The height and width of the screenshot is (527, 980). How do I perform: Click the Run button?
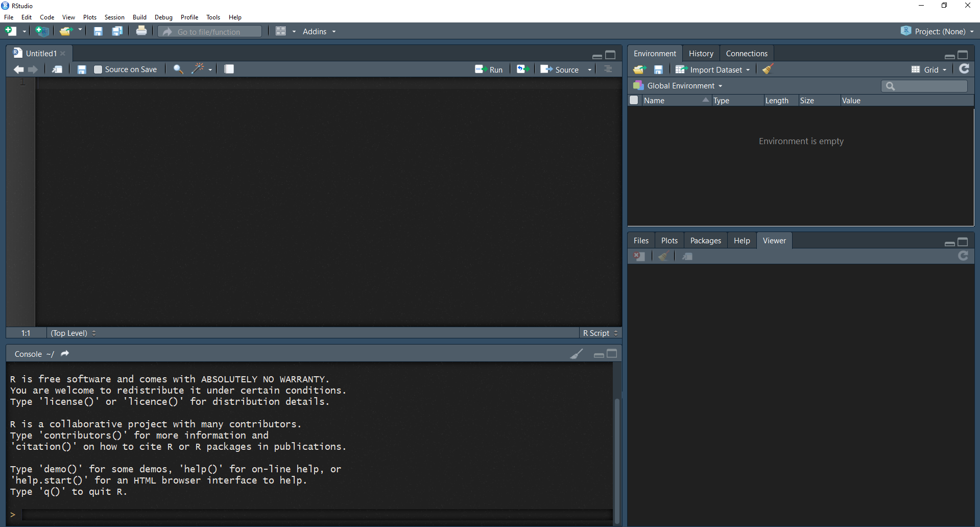click(x=489, y=70)
